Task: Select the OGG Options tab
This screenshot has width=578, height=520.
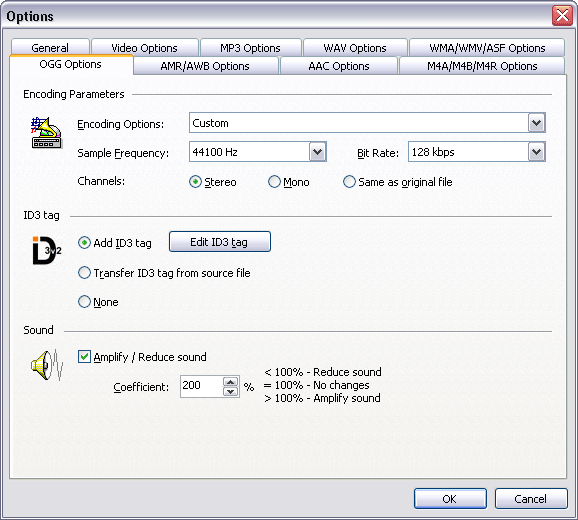Action: [71, 64]
